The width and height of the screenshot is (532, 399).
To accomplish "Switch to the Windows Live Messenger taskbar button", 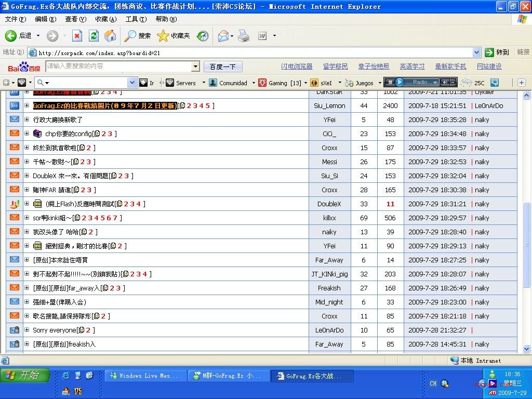I will click(145, 376).
